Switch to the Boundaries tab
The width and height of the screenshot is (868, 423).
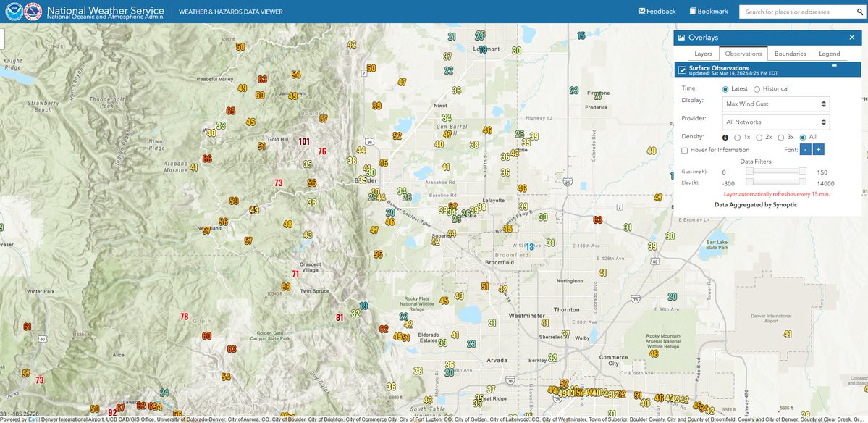point(790,54)
